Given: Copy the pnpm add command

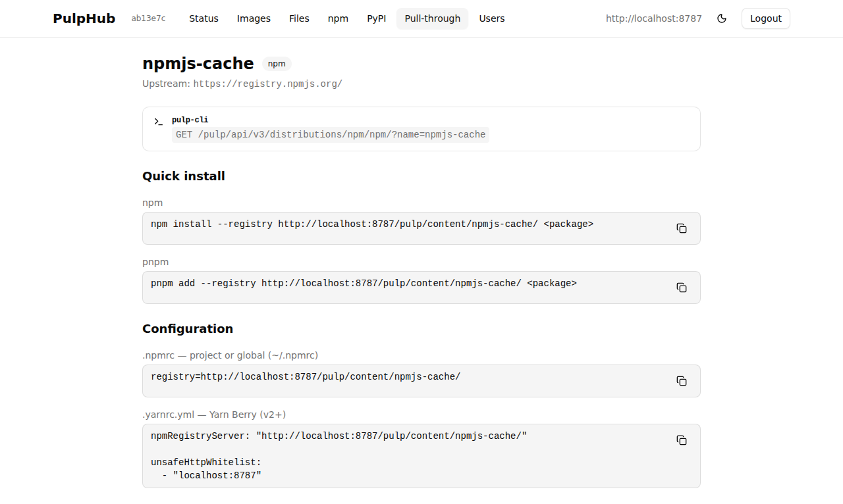Looking at the screenshot, I should click(681, 287).
